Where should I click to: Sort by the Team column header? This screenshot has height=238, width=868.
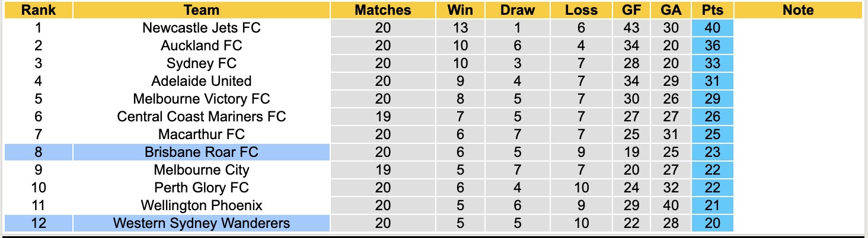point(202,10)
